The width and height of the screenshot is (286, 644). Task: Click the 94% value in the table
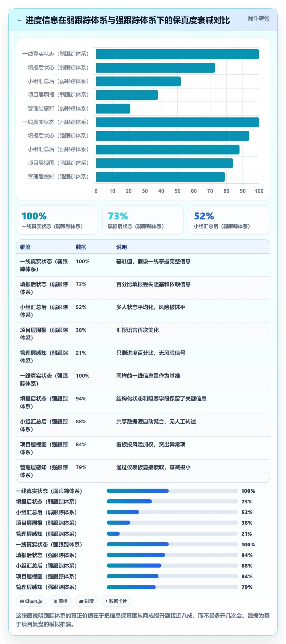point(81,399)
